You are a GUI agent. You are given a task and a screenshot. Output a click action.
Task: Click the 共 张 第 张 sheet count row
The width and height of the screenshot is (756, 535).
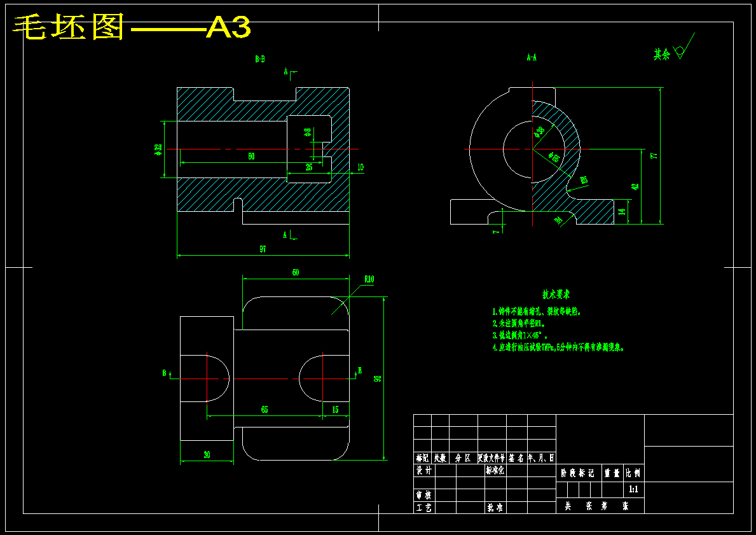(600, 506)
